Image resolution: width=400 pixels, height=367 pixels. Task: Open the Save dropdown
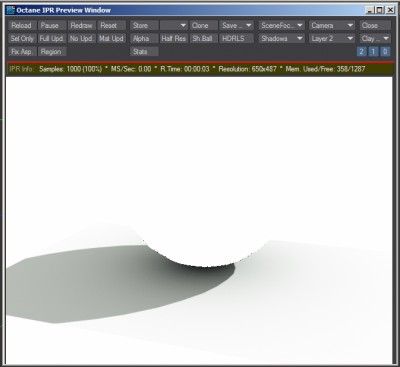point(237,25)
